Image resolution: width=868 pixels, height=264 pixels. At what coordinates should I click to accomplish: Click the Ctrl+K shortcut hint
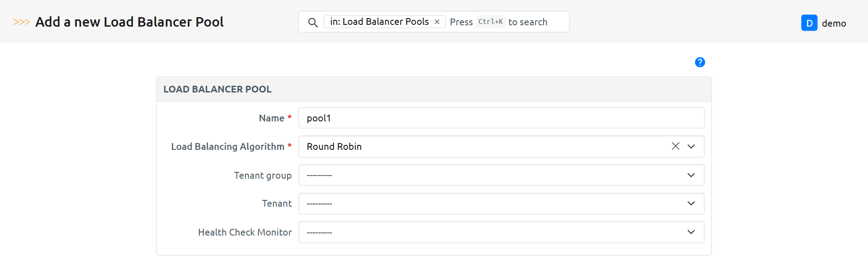click(x=491, y=22)
